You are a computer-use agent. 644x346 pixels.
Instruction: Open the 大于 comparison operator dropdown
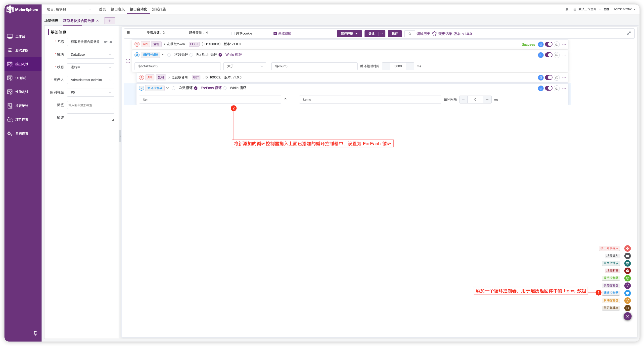tap(244, 66)
